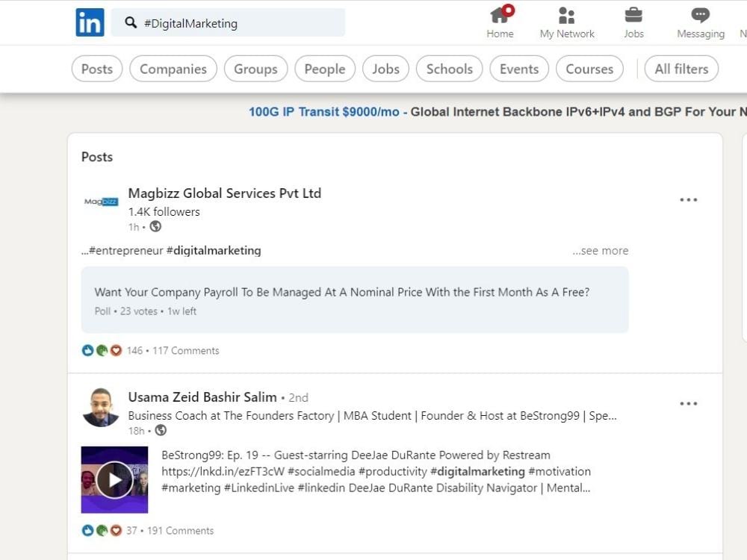This screenshot has height=560, width=747.
Task: Open Usama Zeid Bashir Salim's profile photo
Action: tap(101, 408)
